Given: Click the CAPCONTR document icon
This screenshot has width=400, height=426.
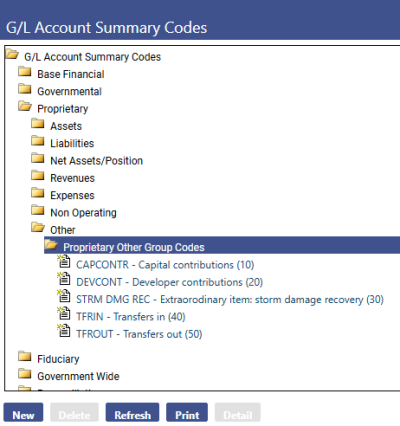Looking at the screenshot, I should click(64, 261).
